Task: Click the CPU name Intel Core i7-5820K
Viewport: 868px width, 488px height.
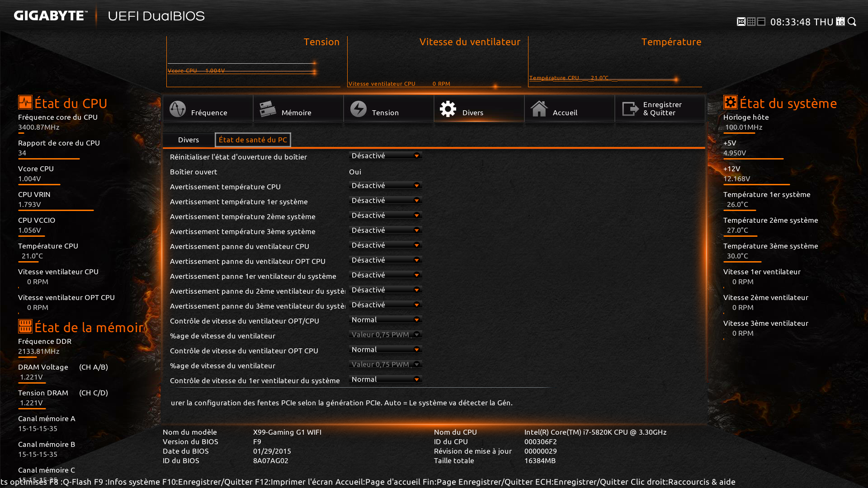Action: pyautogui.click(x=595, y=432)
